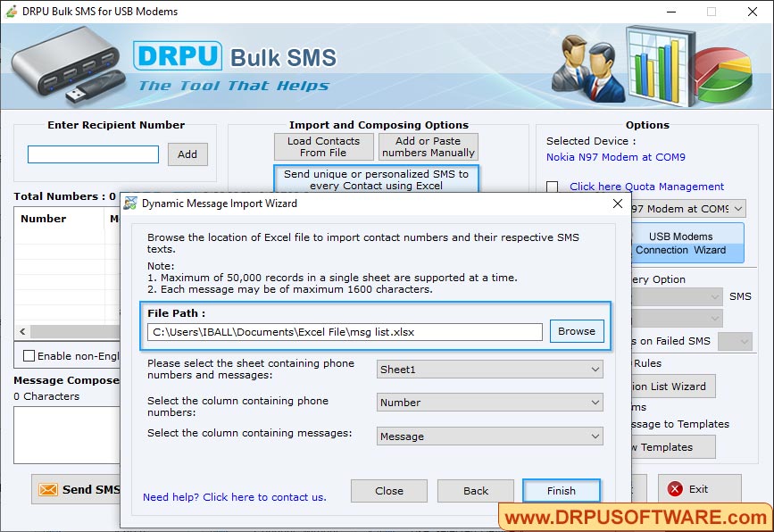This screenshot has width=774, height=532.
Task: Click the DRPU Bulk SMS app icon in title bar
Action: pos(11,12)
